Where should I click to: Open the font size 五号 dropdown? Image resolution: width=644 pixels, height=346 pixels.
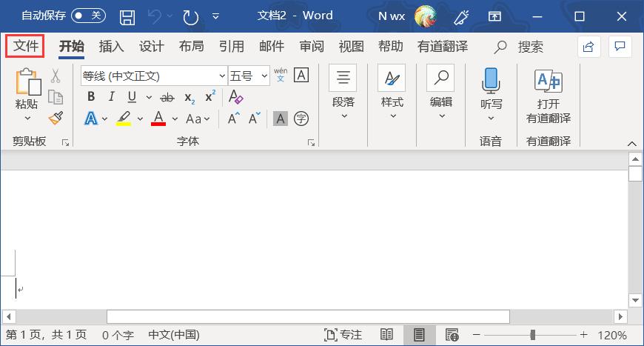[x=264, y=76]
